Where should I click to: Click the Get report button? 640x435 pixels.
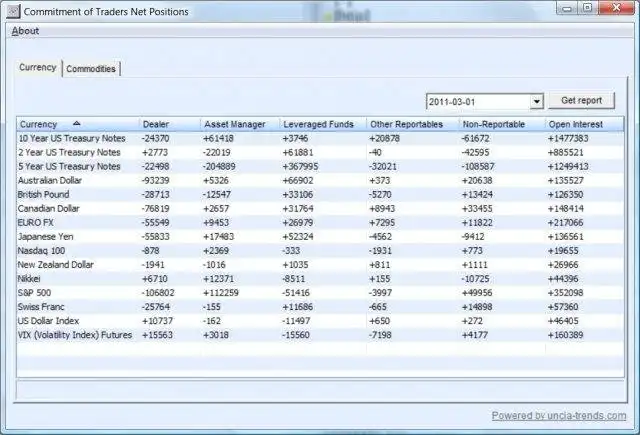point(581,100)
